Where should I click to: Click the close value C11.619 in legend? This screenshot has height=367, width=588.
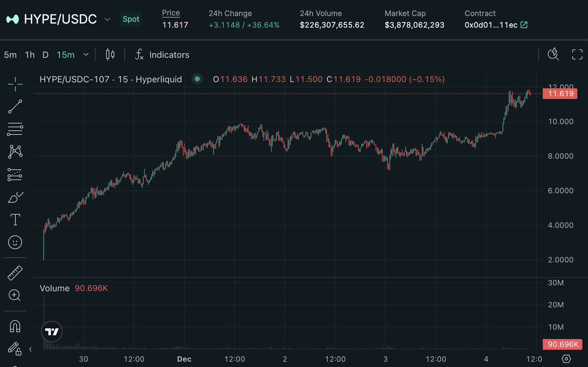(343, 79)
